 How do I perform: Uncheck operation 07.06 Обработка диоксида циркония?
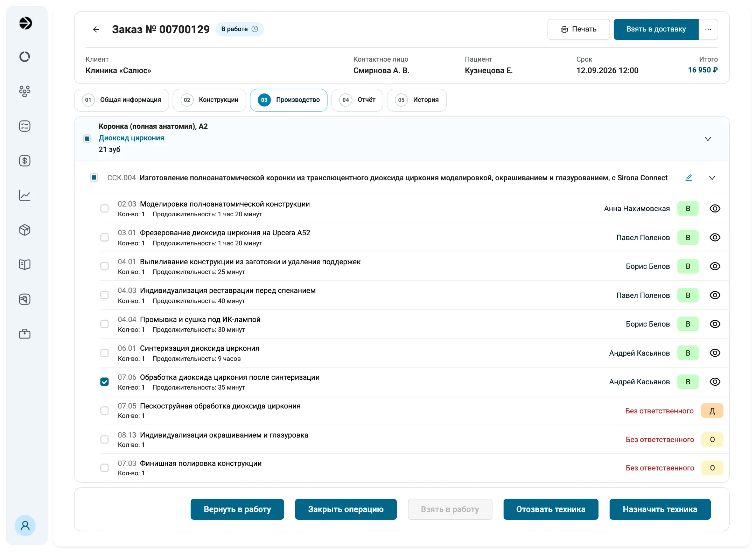pyautogui.click(x=104, y=382)
